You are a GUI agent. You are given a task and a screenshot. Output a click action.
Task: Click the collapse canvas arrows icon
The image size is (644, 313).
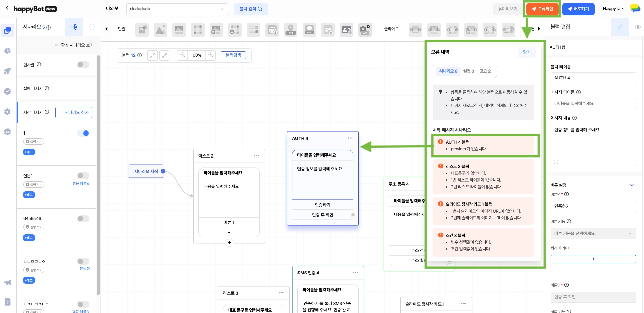[153, 55]
